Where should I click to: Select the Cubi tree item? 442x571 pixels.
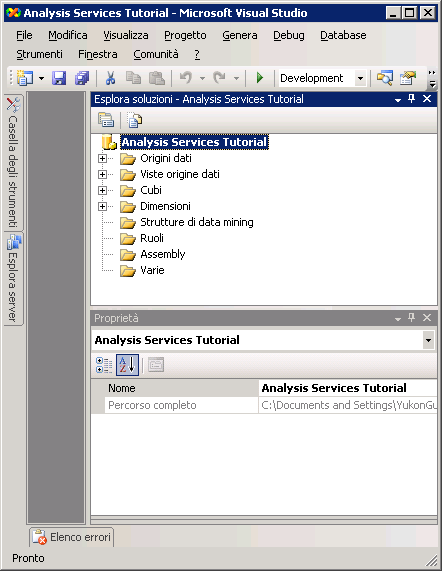coord(151,190)
